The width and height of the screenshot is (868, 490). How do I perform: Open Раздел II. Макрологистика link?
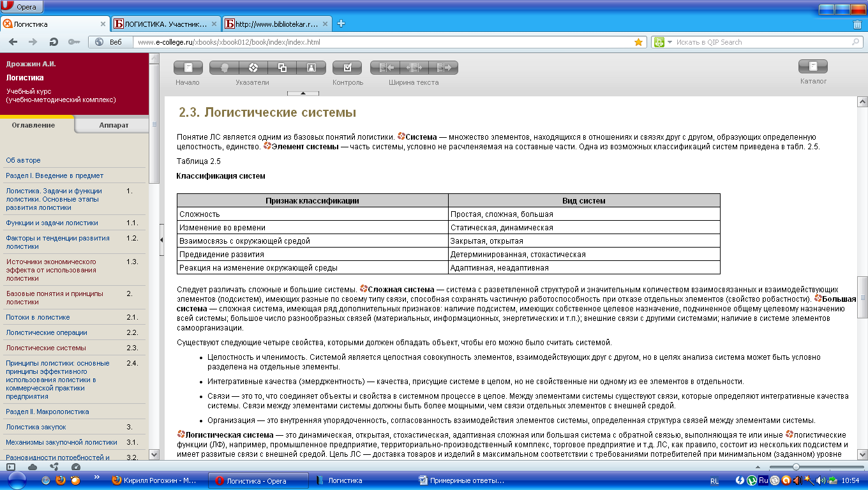(x=48, y=412)
